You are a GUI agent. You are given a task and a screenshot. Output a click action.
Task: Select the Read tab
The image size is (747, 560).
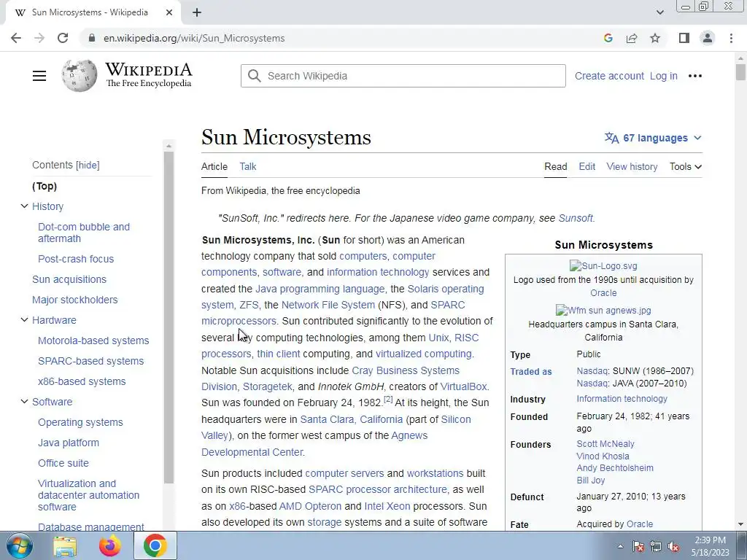[555, 167]
